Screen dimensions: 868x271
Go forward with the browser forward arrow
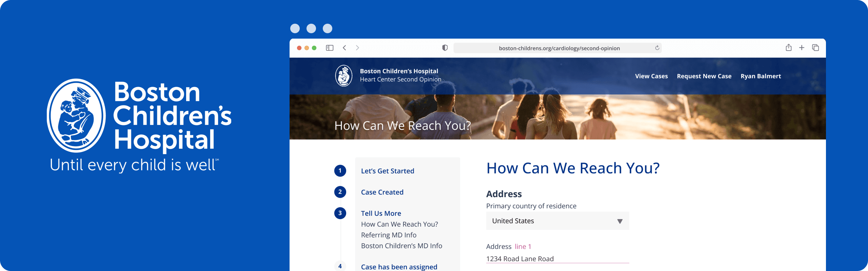point(357,48)
